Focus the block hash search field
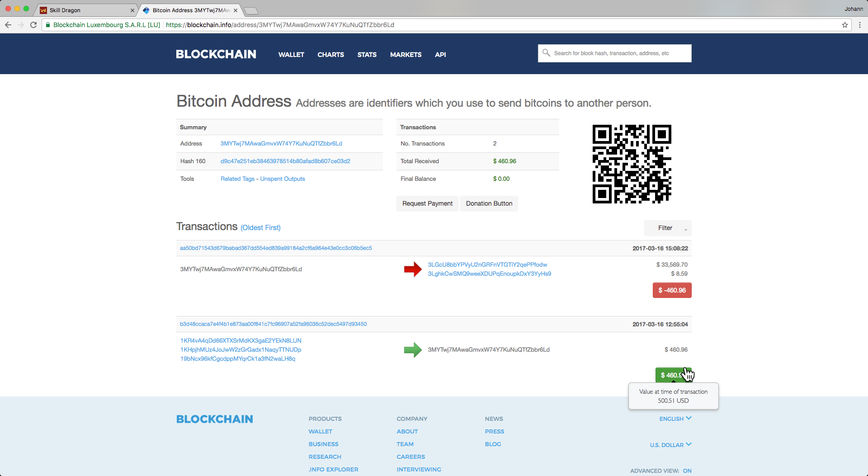Image resolution: width=868 pixels, height=476 pixels. click(x=614, y=53)
